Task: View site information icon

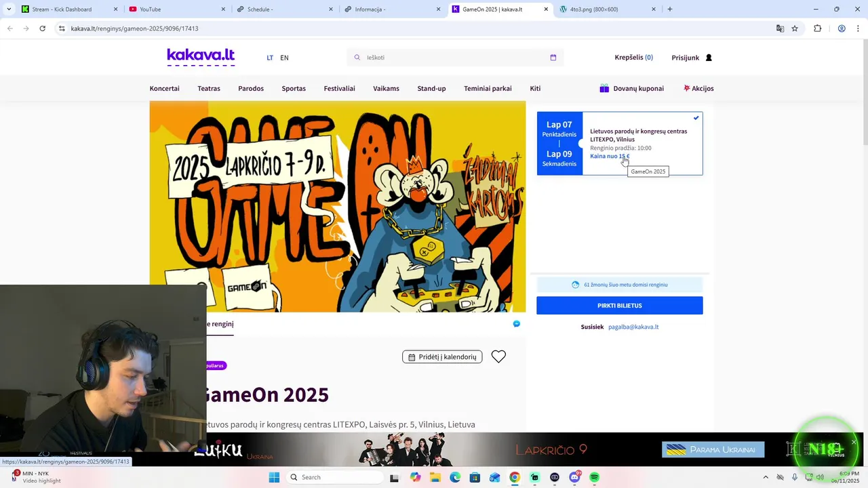Action: pyautogui.click(x=62, y=28)
